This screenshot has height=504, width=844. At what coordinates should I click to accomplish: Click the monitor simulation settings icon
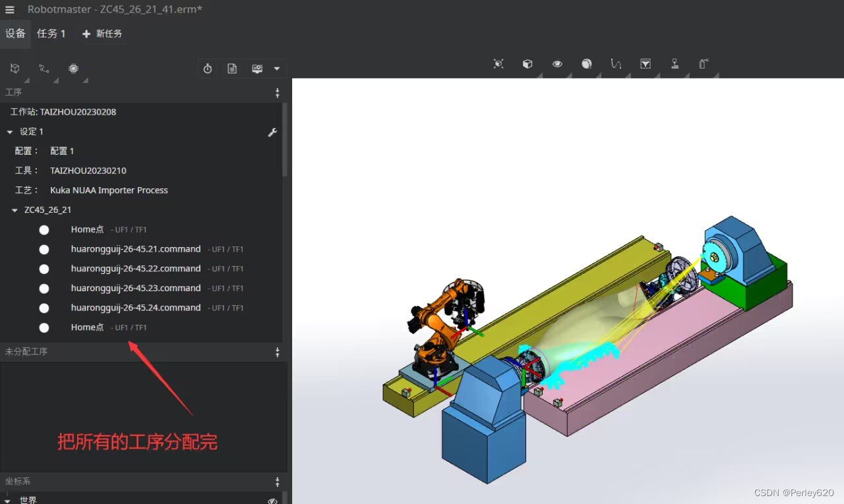coord(257,69)
